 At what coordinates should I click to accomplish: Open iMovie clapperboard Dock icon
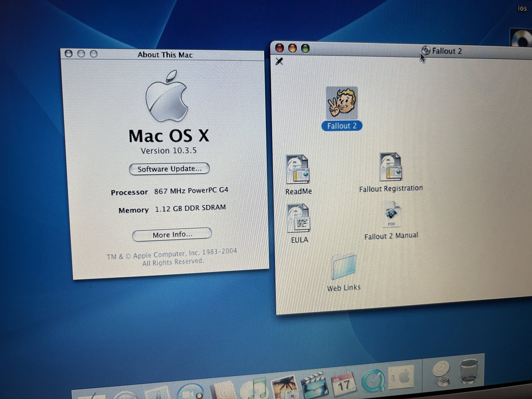[314, 386]
